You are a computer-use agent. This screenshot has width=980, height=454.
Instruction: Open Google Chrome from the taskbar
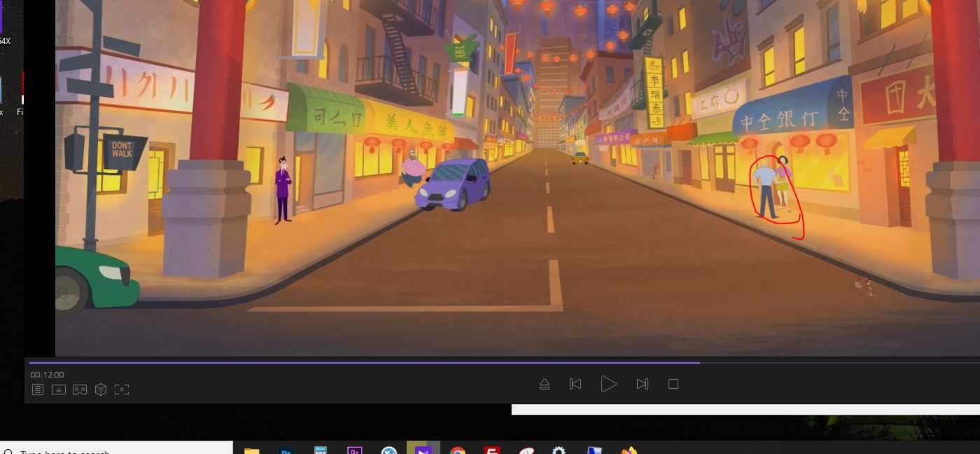point(458,450)
